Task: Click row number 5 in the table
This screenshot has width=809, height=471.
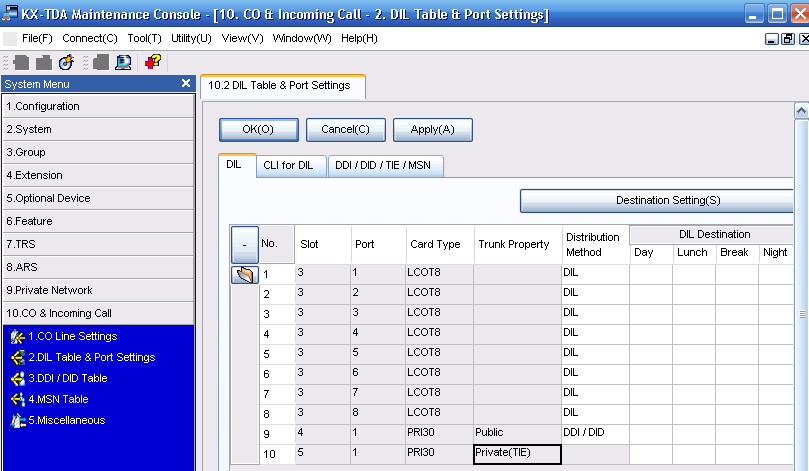Action: pyautogui.click(x=277, y=354)
